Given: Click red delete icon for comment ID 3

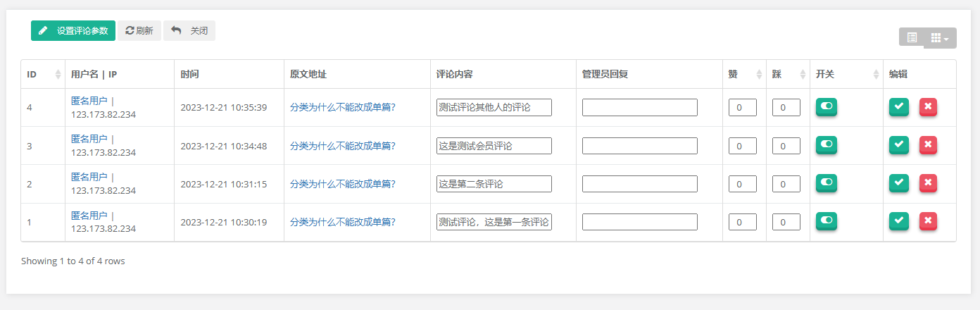Looking at the screenshot, I should coord(928,145).
